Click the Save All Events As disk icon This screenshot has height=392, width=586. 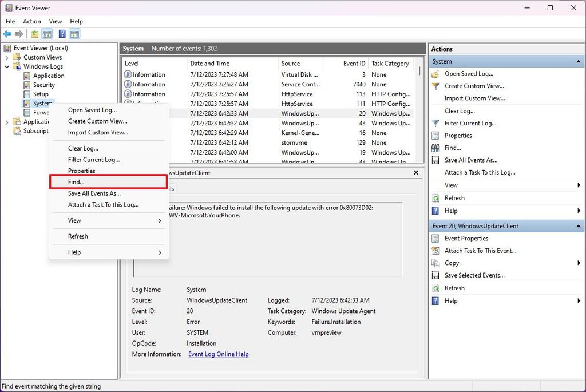435,160
